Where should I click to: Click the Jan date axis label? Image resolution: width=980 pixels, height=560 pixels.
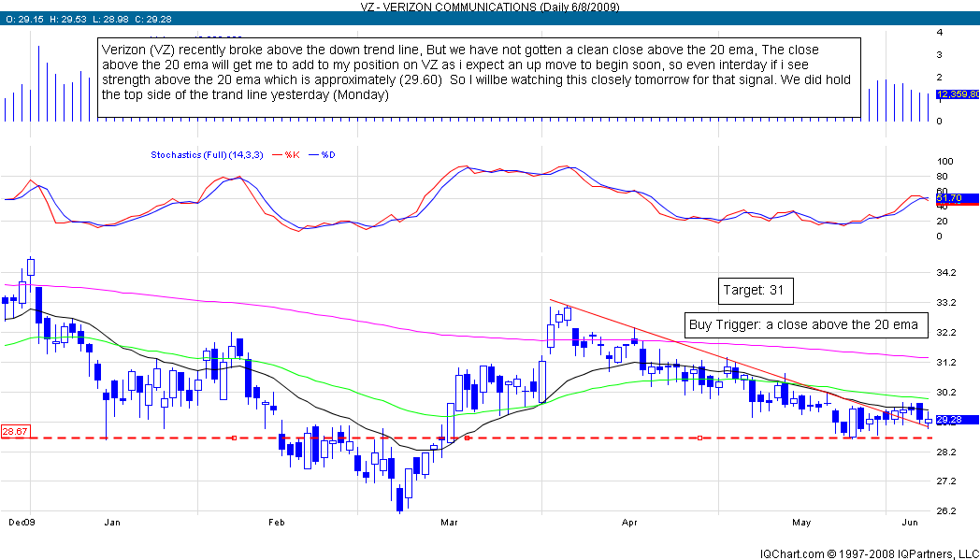coord(112,522)
